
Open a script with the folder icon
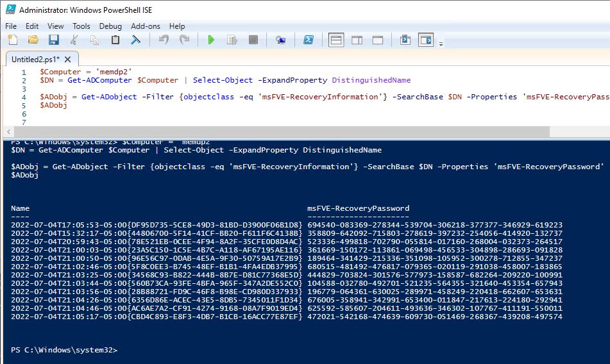33,40
